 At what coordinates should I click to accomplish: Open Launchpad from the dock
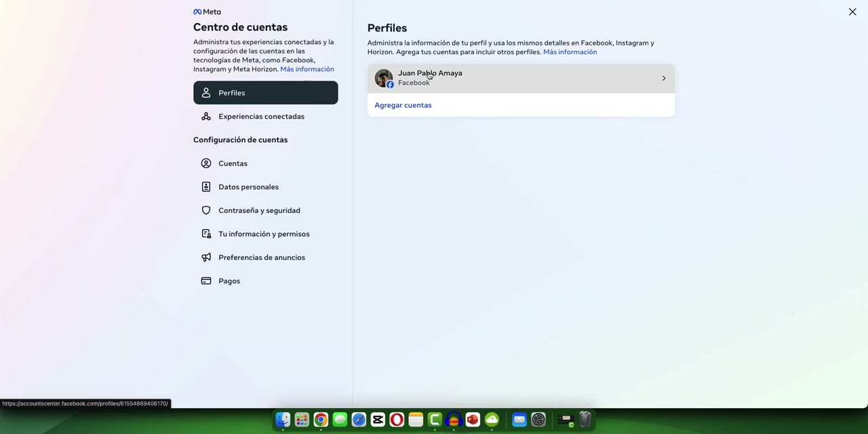pyautogui.click(x=302, y=420)
